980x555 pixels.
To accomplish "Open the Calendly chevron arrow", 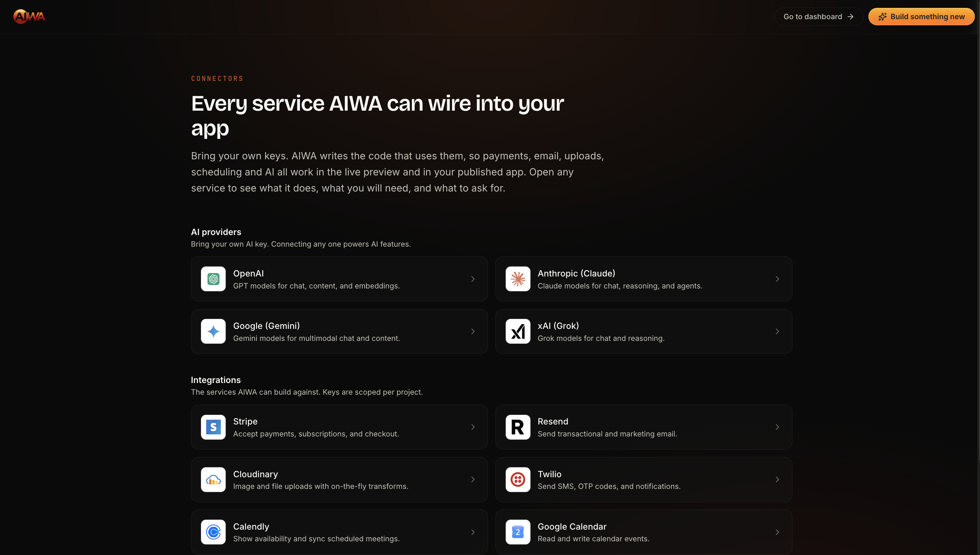I will [473, 532].
